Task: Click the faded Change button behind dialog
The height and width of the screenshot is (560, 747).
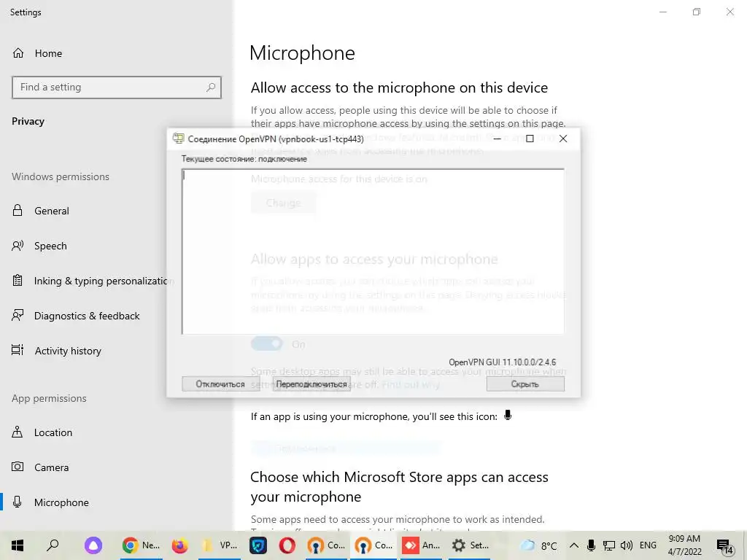Action: [283, 203]
